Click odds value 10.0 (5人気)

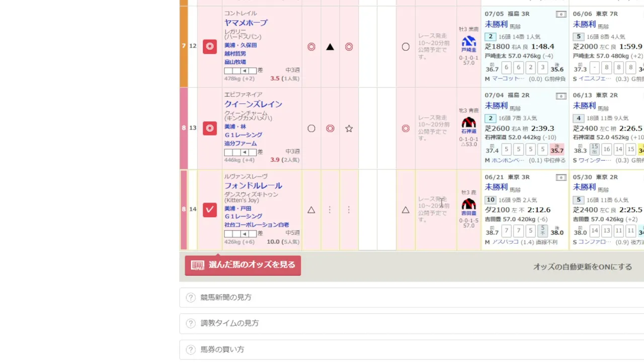click(x=283, y=241)
